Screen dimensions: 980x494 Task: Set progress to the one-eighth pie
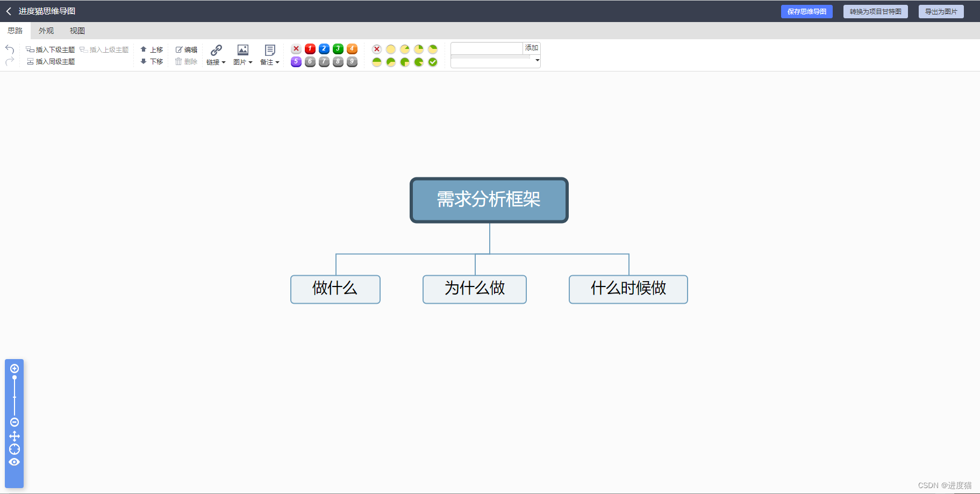coord(405,49)
